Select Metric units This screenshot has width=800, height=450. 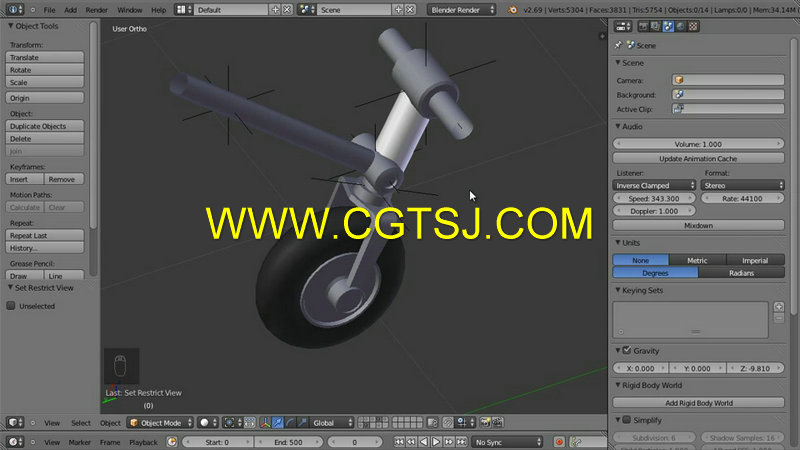[697, 260]
